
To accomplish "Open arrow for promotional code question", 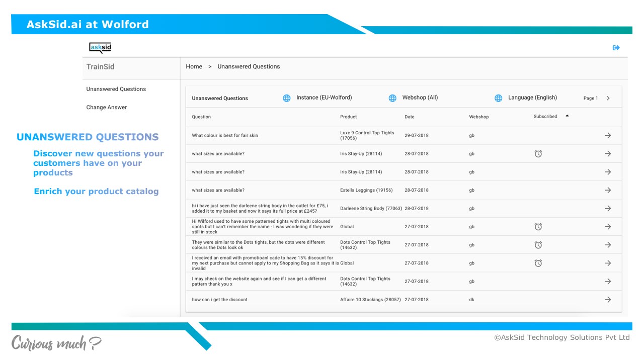I will click(608, 263).
